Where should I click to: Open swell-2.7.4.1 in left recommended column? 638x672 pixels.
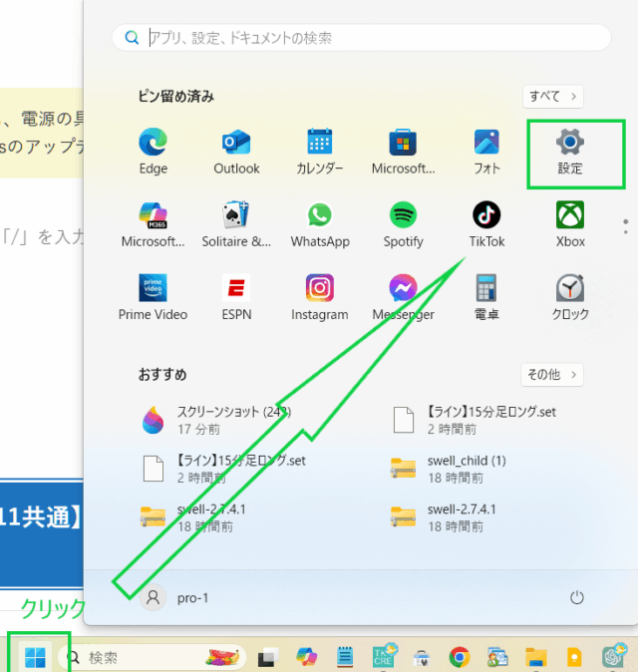point(193,517)
